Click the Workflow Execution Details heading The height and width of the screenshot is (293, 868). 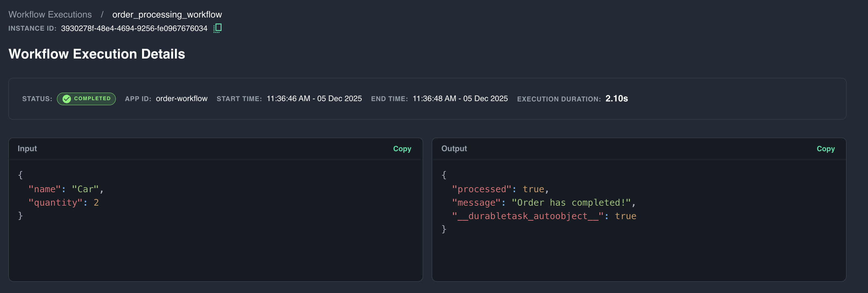point(97,54)
